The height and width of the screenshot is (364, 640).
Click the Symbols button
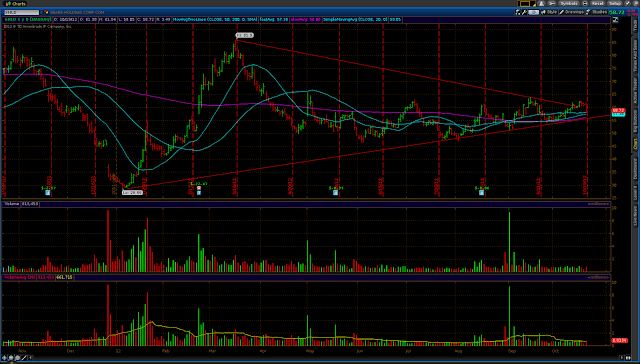coord(569,3)
